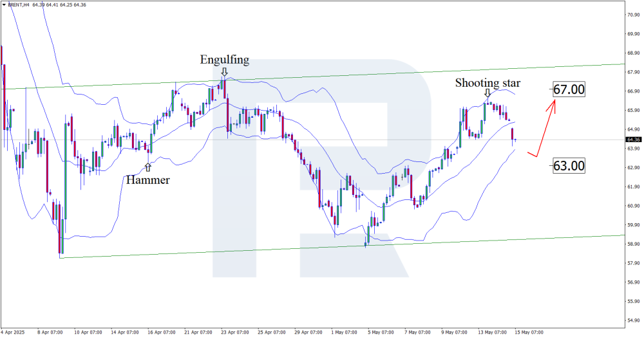Click the Engulfing pattern text label
644x337 pixels.
tap(224, 60)
